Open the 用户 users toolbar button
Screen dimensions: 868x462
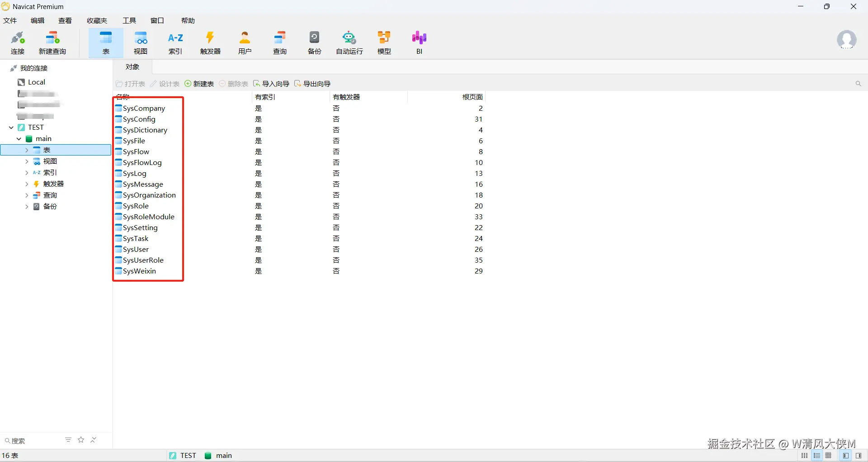click(245, 43)
